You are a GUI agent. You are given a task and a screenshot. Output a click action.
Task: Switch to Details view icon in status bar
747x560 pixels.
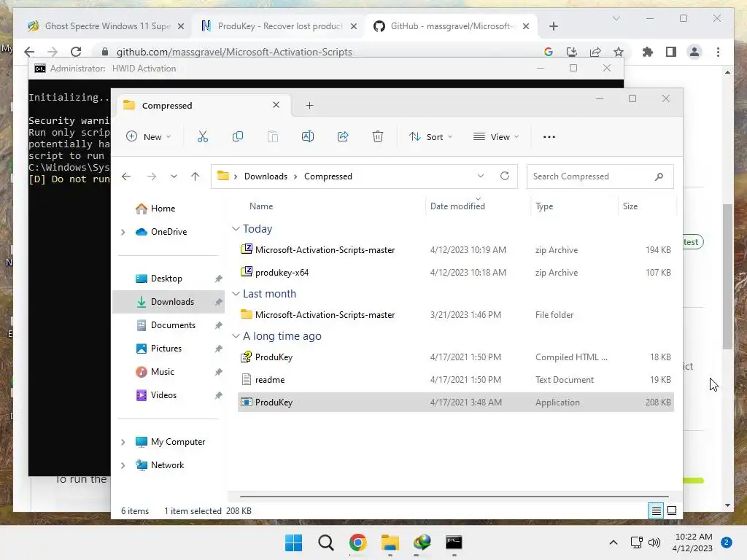coord(656,511)
